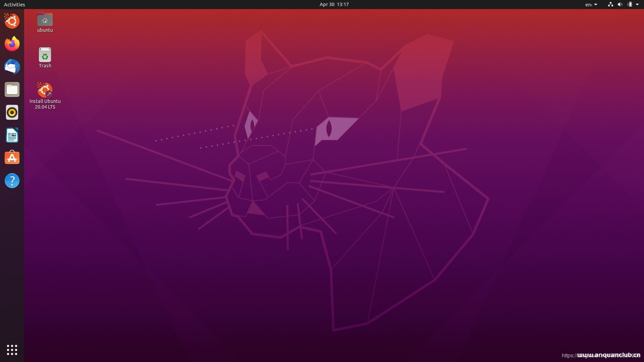
Task: Open Activities overview
Action: point(14,4)
